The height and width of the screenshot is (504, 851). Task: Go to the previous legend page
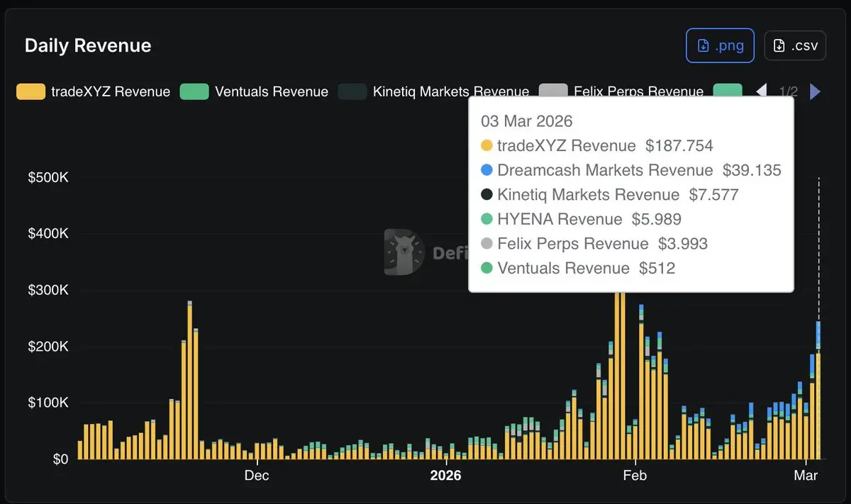(762, 91)
